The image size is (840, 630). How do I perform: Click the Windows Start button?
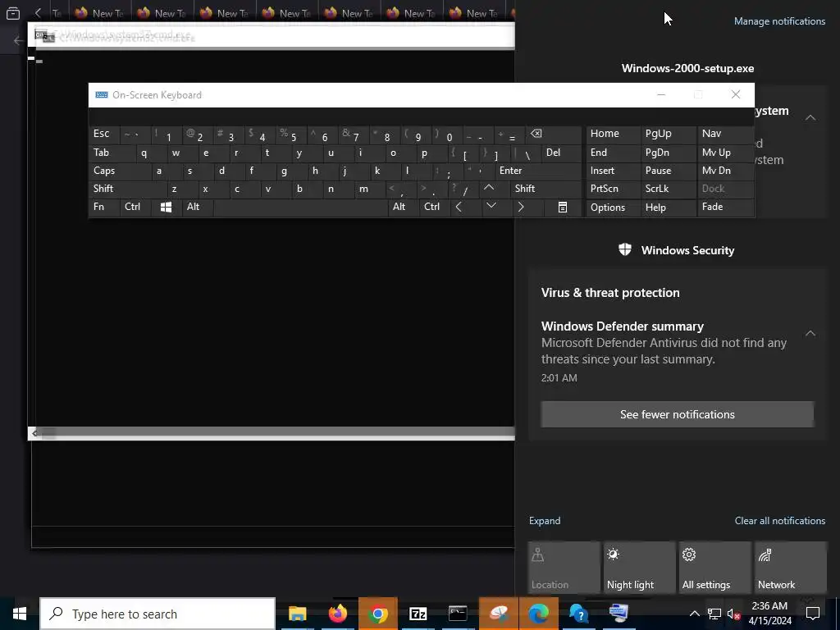click(20, 614)
